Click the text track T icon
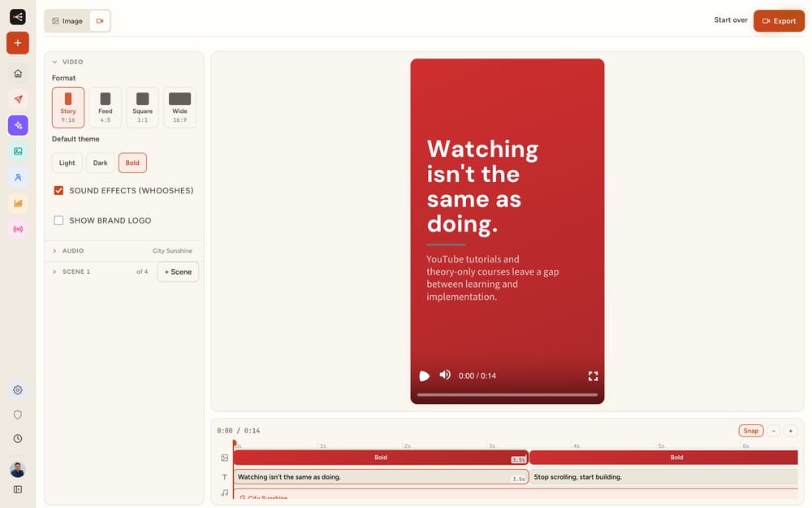812x508 pixels. [x=224, y=477]
